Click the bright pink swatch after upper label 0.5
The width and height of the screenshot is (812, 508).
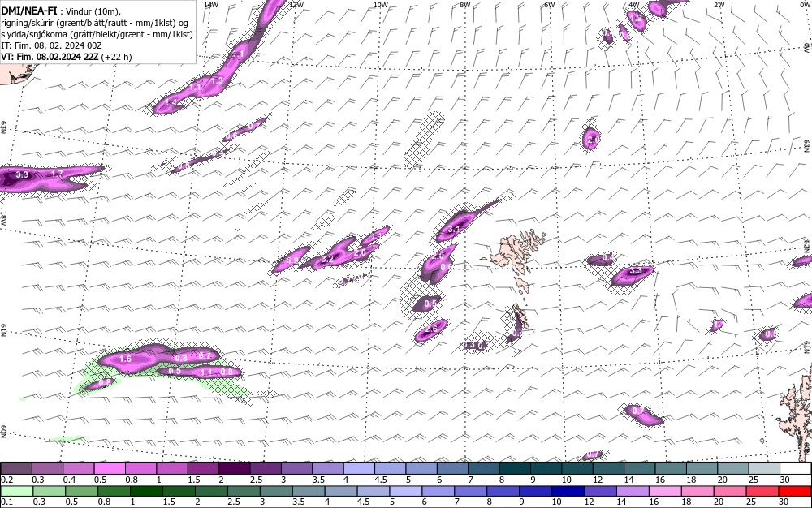(110, 468)
